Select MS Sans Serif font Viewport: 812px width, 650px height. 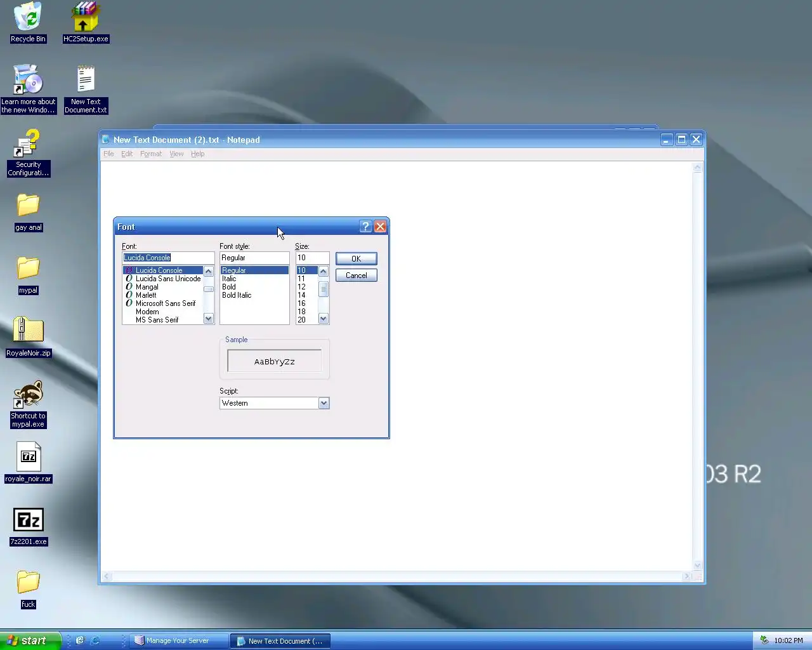[x=163, y=320]
